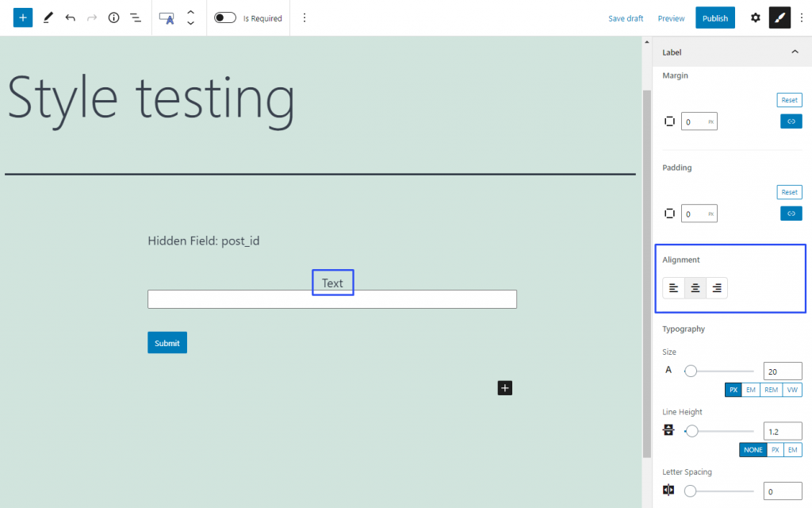812x508 pixels.
Task: Select VW unit for font size
Action: [x=792, y=390]
